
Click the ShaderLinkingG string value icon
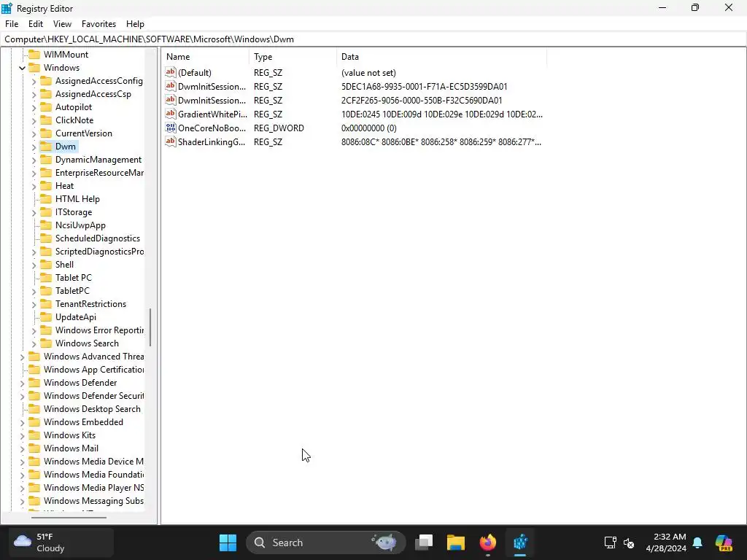point(171,141)
